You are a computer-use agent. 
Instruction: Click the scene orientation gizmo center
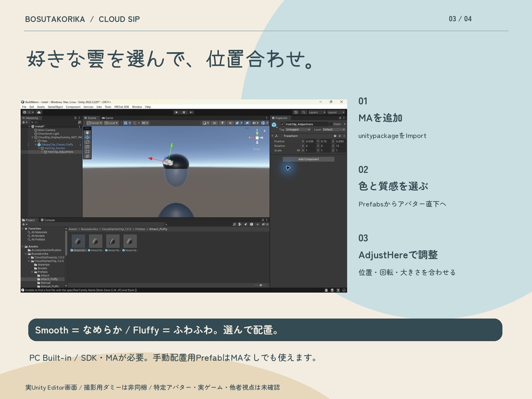pos(257,138)
